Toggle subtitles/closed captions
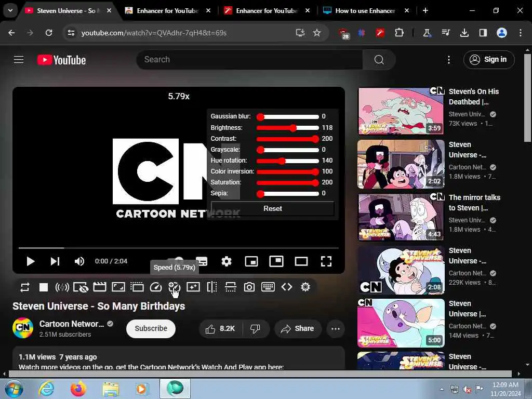The height and width of the screenshot is (399, 532). tap(202, 261)
